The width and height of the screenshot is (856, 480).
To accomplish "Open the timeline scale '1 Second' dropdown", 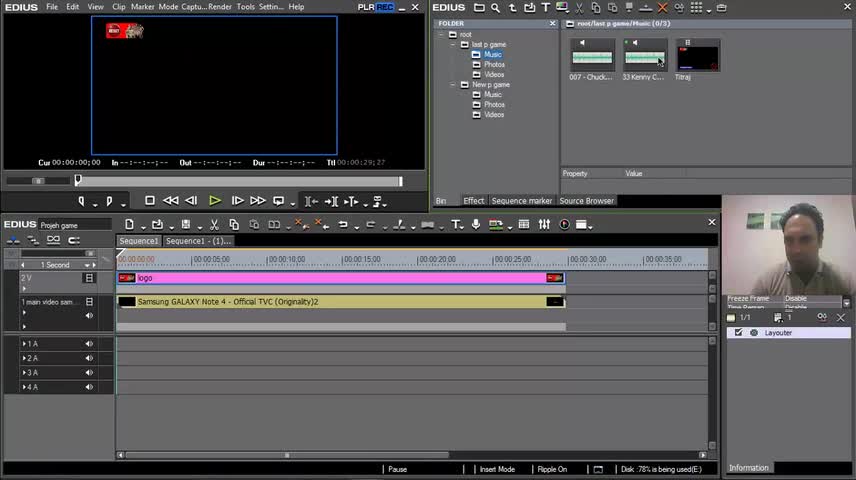I will tap(89, 265).
